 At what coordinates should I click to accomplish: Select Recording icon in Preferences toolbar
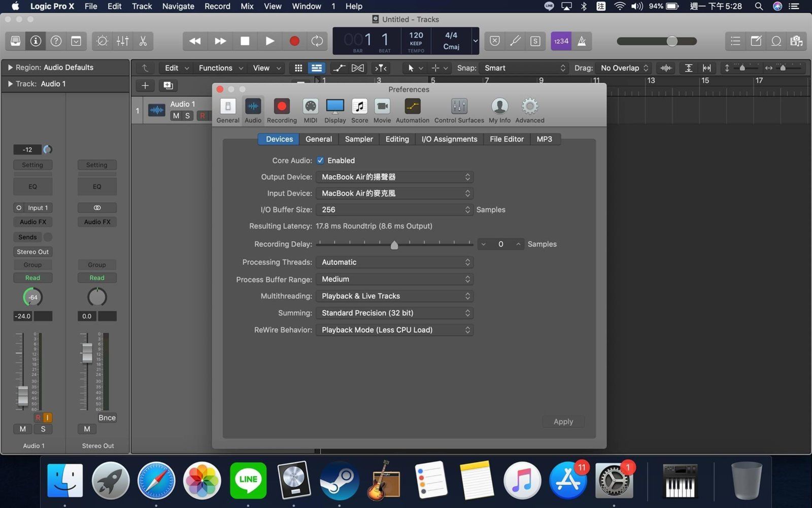(x=282, y=110)
